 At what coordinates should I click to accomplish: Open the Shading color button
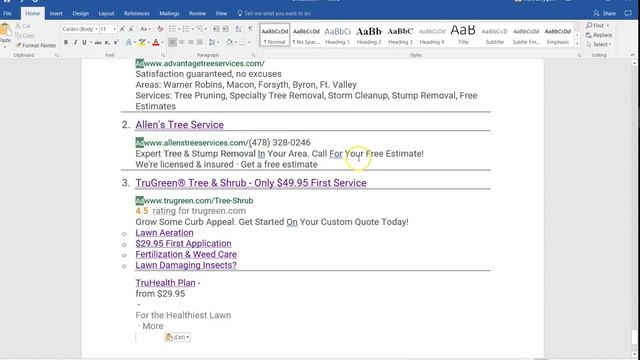[229, 42]
